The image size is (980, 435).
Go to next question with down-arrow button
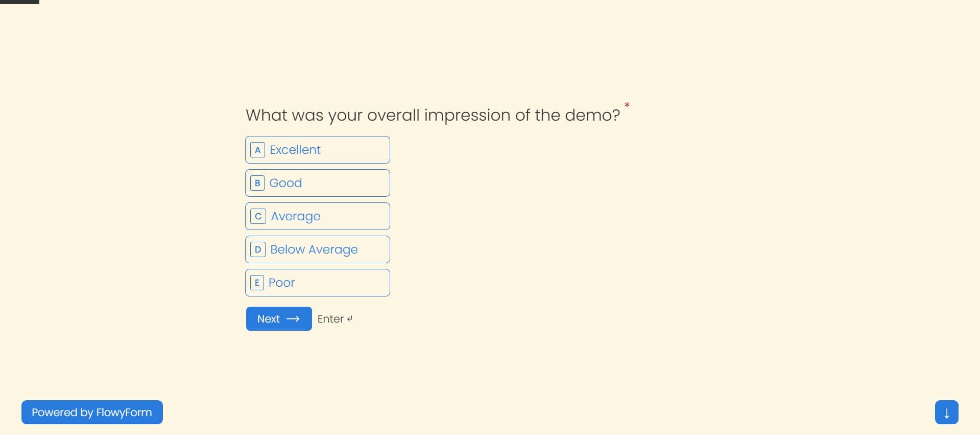(946, 413)
